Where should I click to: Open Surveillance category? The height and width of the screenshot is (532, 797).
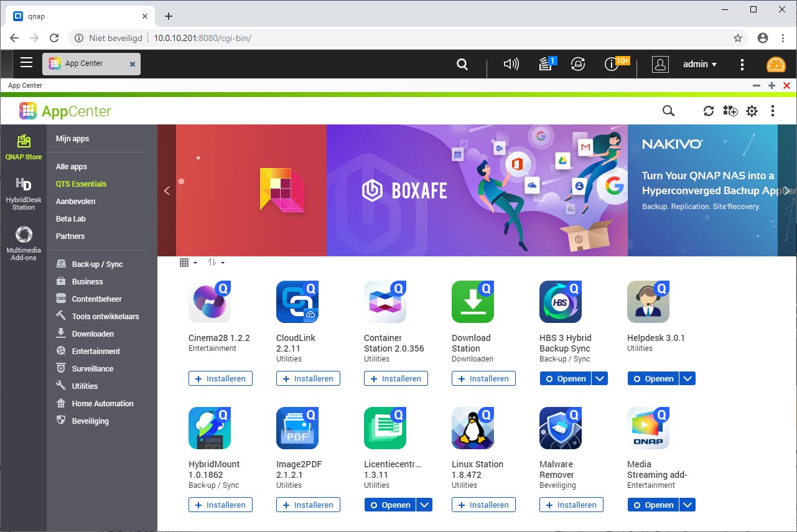[x=85, y=369]
